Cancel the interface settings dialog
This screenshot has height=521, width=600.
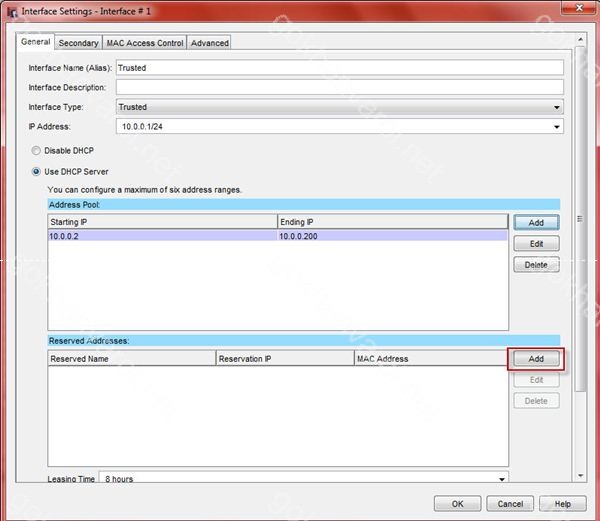point(510,503)
